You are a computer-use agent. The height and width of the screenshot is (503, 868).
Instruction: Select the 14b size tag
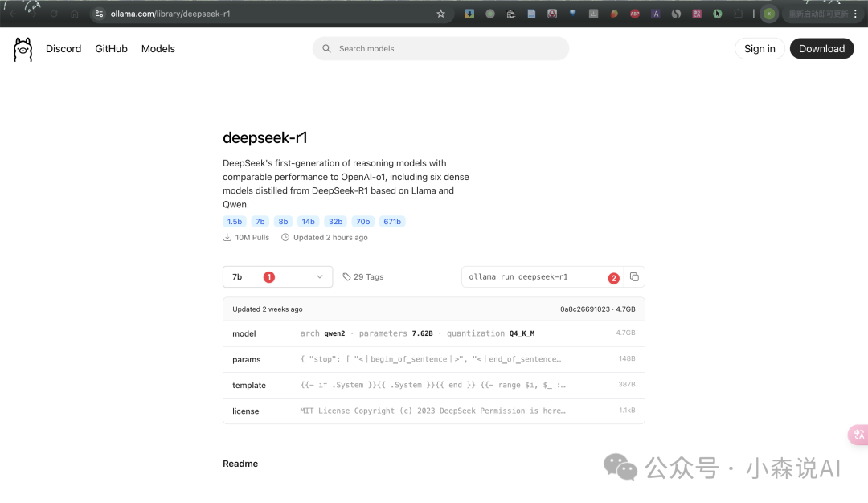pyautogui.click(x=309, y=221)
